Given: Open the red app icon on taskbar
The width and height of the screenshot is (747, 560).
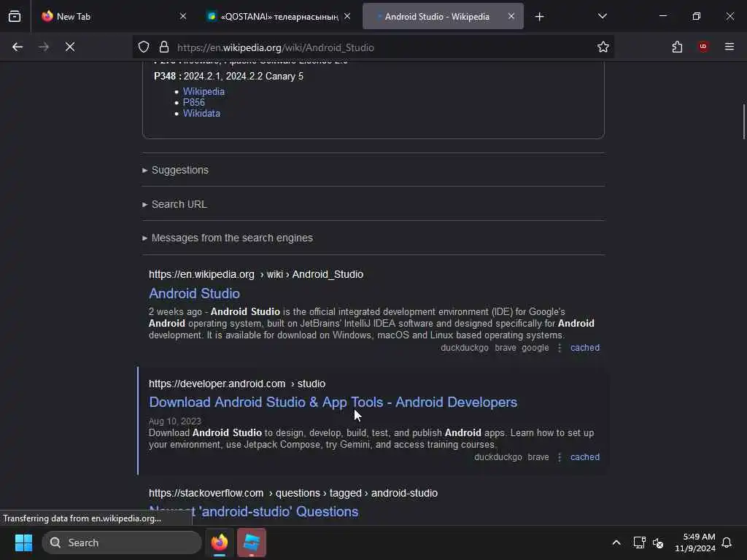Looking at the screenshot, I should 252,542.
